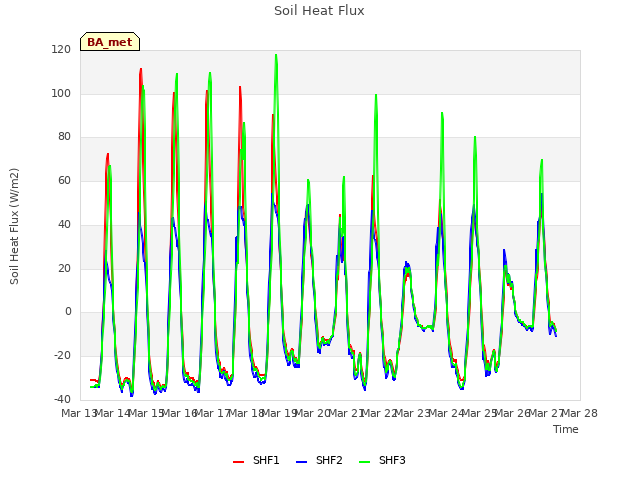This screenshot has height=480, width=640.
Task: Click the Mar 13 x-axis tick label
Action: 78,413
